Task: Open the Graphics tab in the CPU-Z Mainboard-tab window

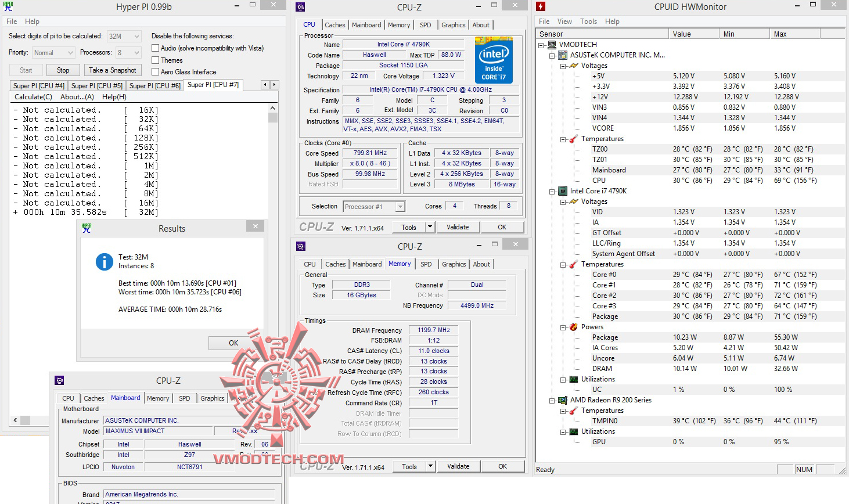Action: click(213, 398)
